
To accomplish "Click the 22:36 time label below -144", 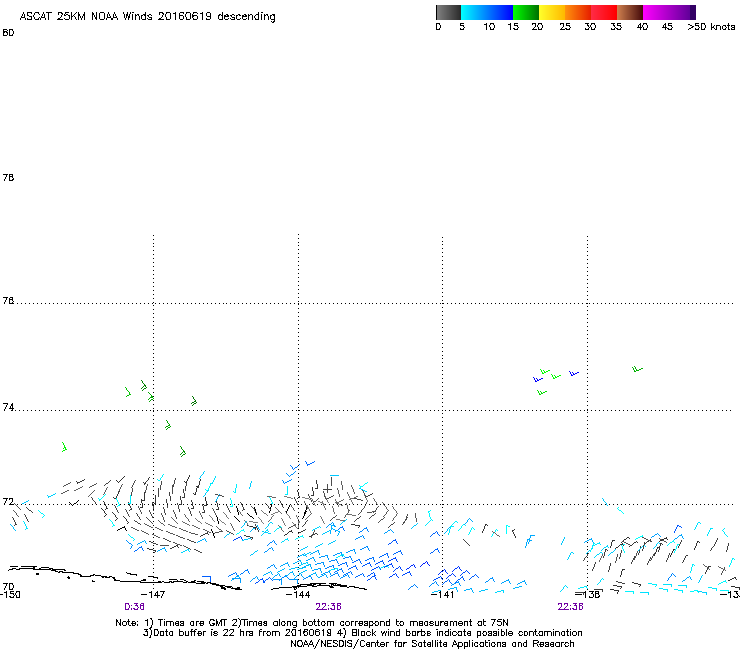I will pos(328,607).
